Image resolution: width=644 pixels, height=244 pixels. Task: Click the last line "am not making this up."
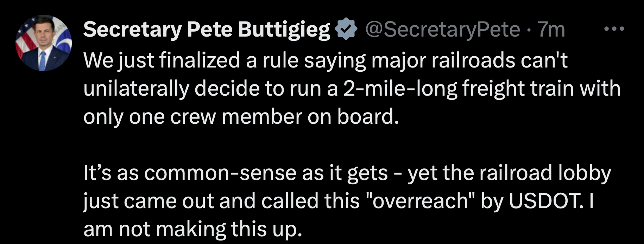coord(193,229)
